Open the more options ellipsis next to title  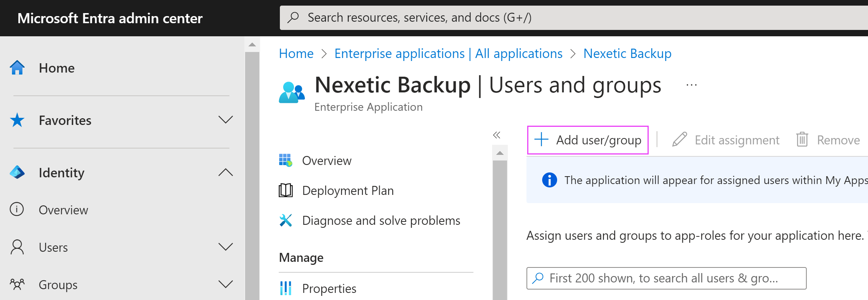click(x=692, y=85)
